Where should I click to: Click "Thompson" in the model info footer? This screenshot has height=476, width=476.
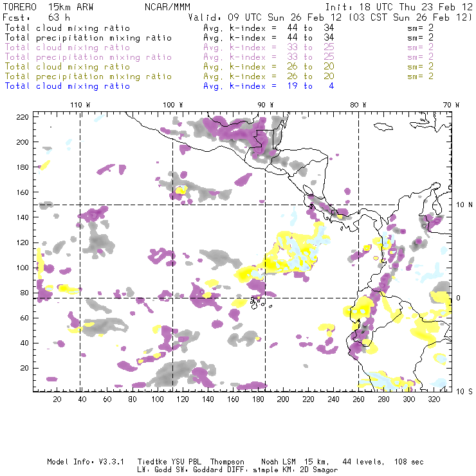(227, 462)
